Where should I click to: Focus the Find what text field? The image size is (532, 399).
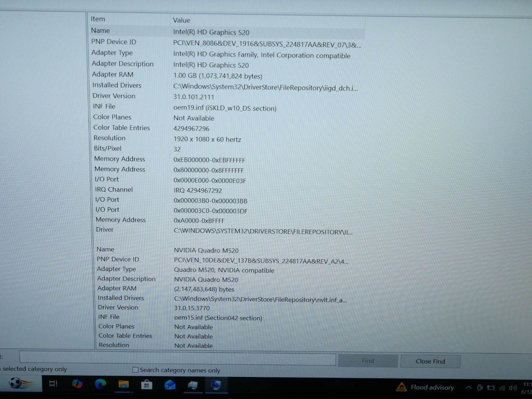178,358
